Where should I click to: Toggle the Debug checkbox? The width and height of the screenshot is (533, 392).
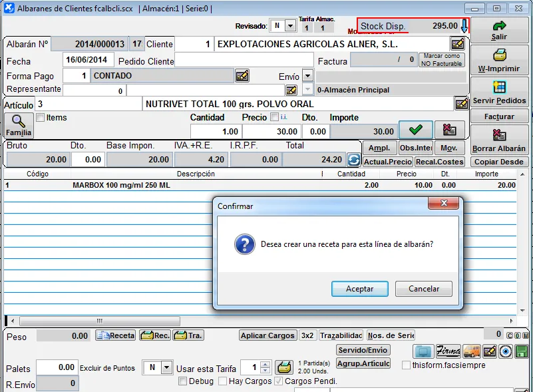[183, 381]
